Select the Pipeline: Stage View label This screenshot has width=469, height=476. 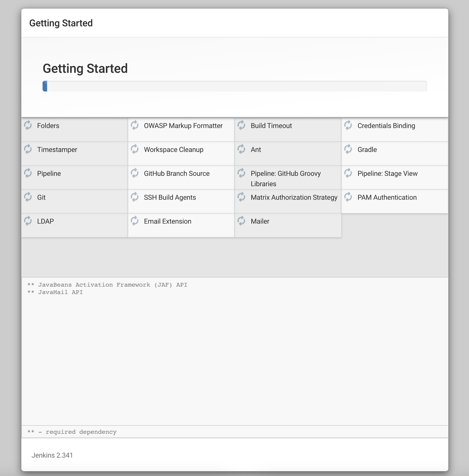pos(388,174)
